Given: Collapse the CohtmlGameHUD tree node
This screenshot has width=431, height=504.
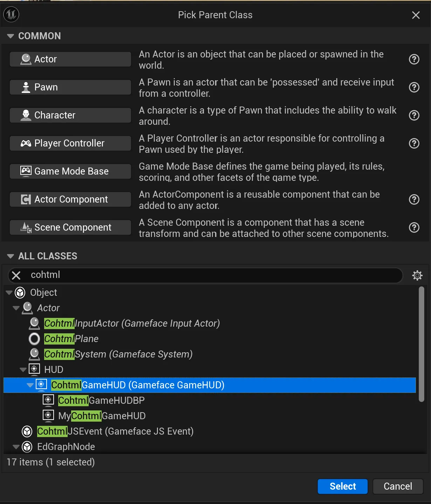Looking at the screenshot, I should click(x=30, y=385).
